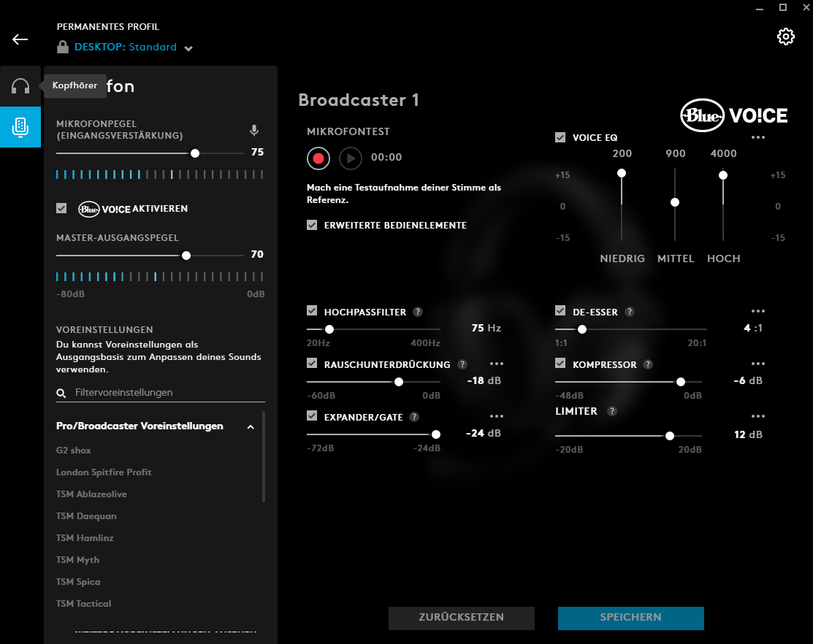Show help for Expander/Gate

coord(414,417)
